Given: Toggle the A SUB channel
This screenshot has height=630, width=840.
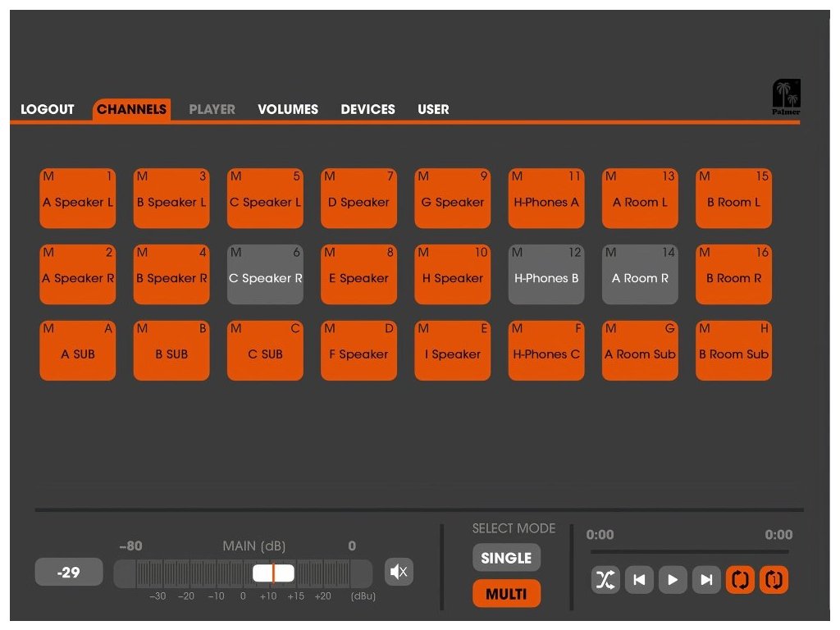Looking at the screenshot, I should pyautogui.click(x=78, y=350).
